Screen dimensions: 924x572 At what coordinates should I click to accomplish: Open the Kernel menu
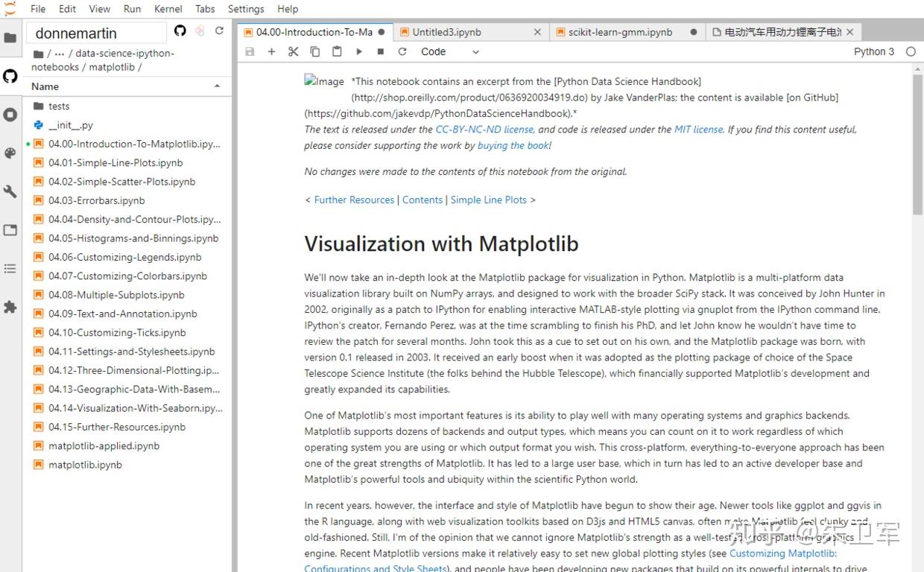pyautogui.click(x=168, y=8)
